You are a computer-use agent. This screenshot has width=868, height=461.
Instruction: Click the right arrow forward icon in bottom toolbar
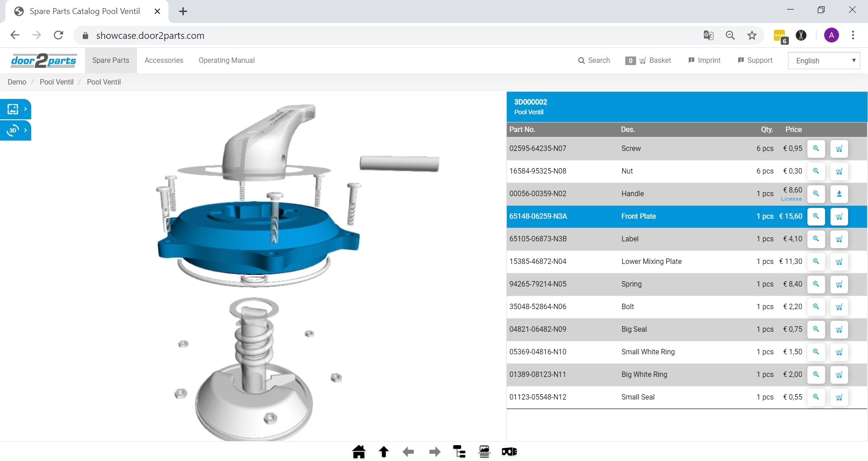pyautogui.click(x=435, y=452)
